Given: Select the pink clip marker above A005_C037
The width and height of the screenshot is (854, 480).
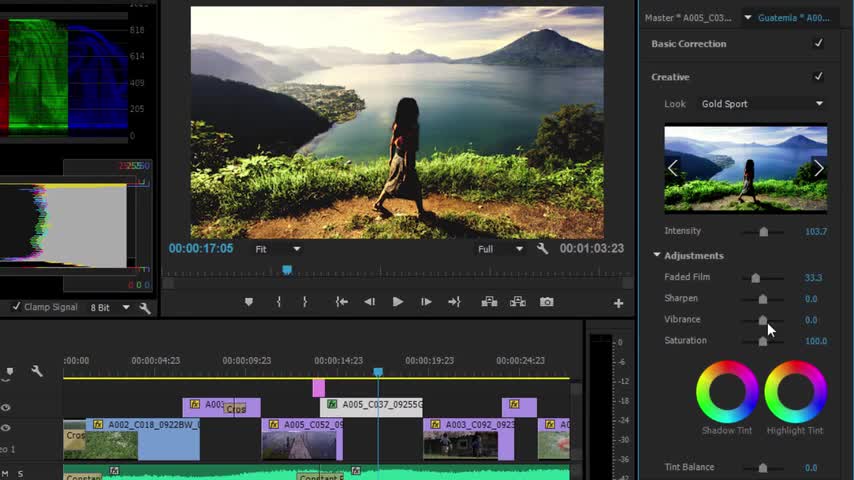Looking at the screenshot, I should 319,388.
